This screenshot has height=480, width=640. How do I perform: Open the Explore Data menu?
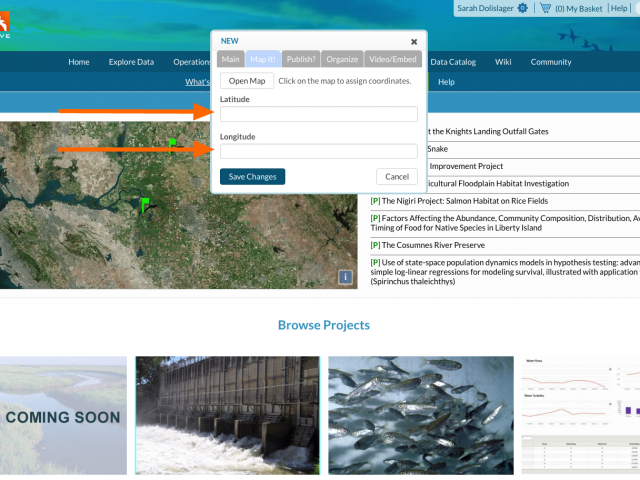click(131, 62)
